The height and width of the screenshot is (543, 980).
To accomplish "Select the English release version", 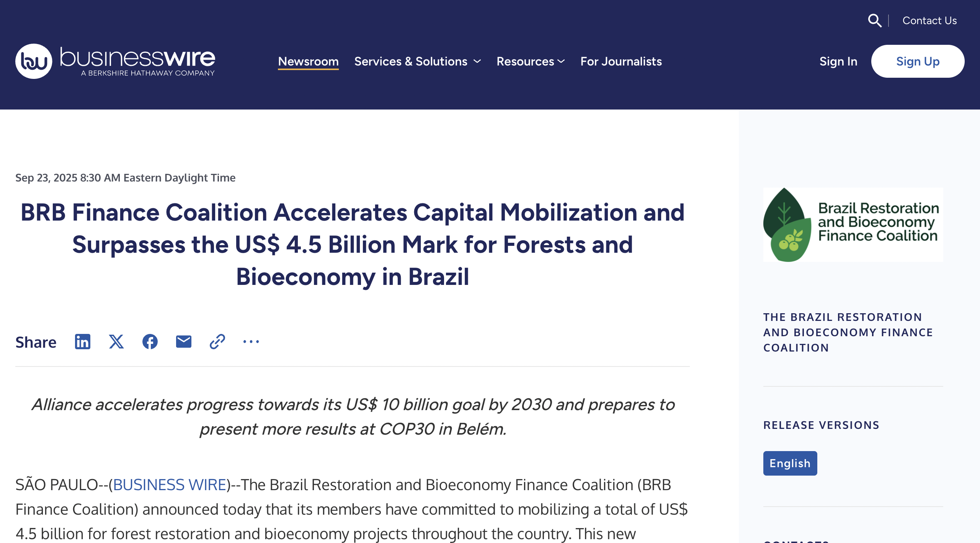I will [x=790, y=463].
